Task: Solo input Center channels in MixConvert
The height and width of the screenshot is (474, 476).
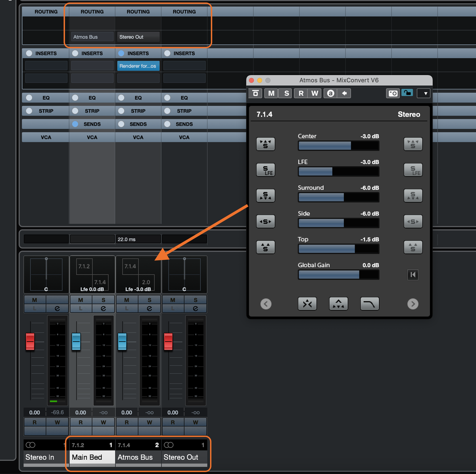Action: (265, 144)
